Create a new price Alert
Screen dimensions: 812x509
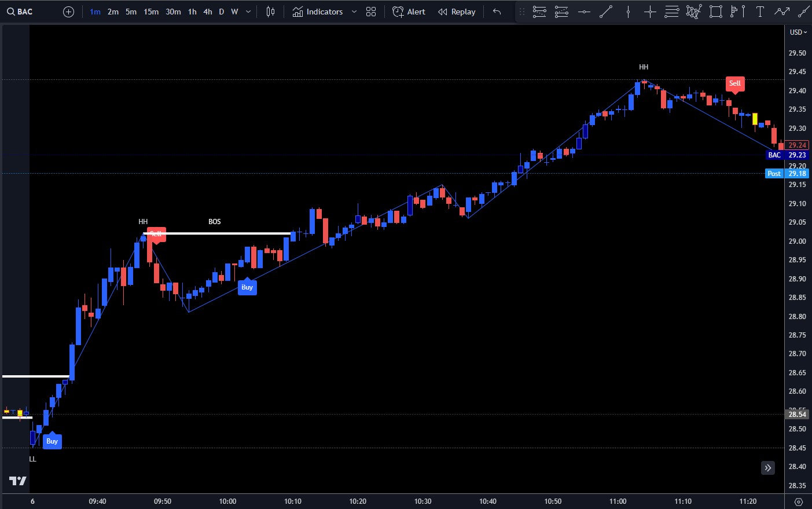(x=409, y=12)
